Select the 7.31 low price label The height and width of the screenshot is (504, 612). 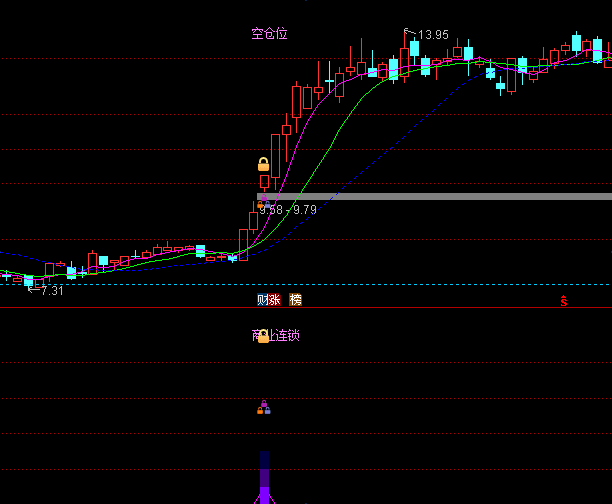tap(52, 290)
